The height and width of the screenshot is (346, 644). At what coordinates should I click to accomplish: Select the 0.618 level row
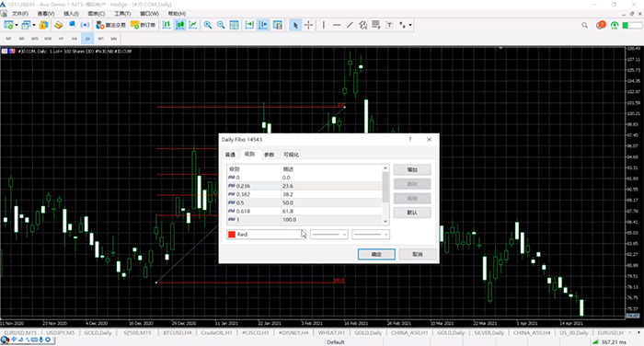pyautogui.click(x=305, y=212)
